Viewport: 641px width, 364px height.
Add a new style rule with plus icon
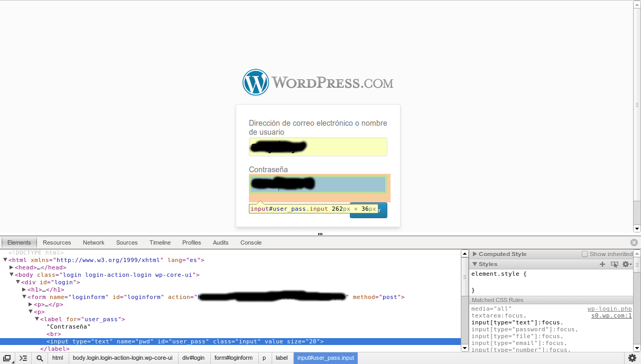(602, 264)
